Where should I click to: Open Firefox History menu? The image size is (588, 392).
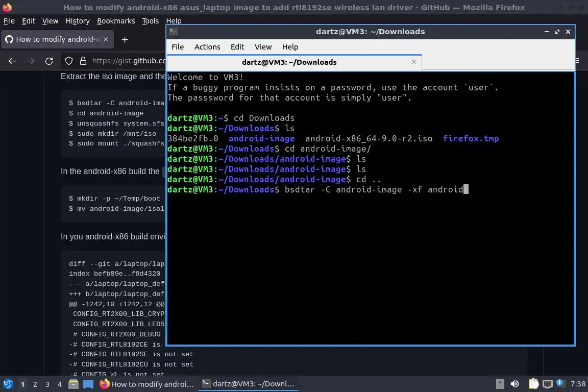[78, 21]
